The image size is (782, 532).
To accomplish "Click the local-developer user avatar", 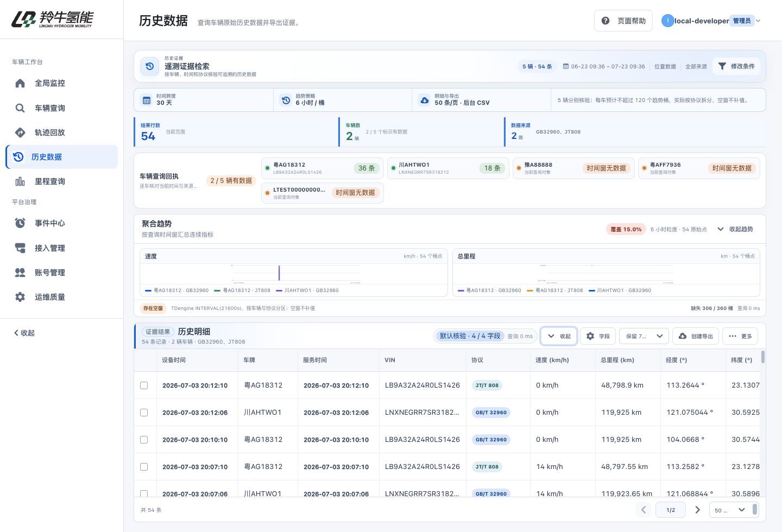I will 667,21.
